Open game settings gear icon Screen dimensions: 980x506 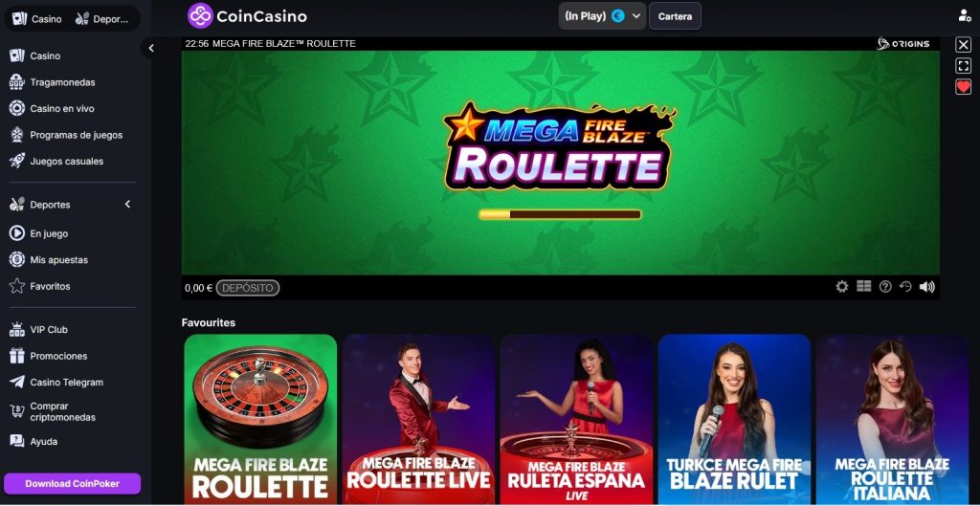(x=842, y=287)
